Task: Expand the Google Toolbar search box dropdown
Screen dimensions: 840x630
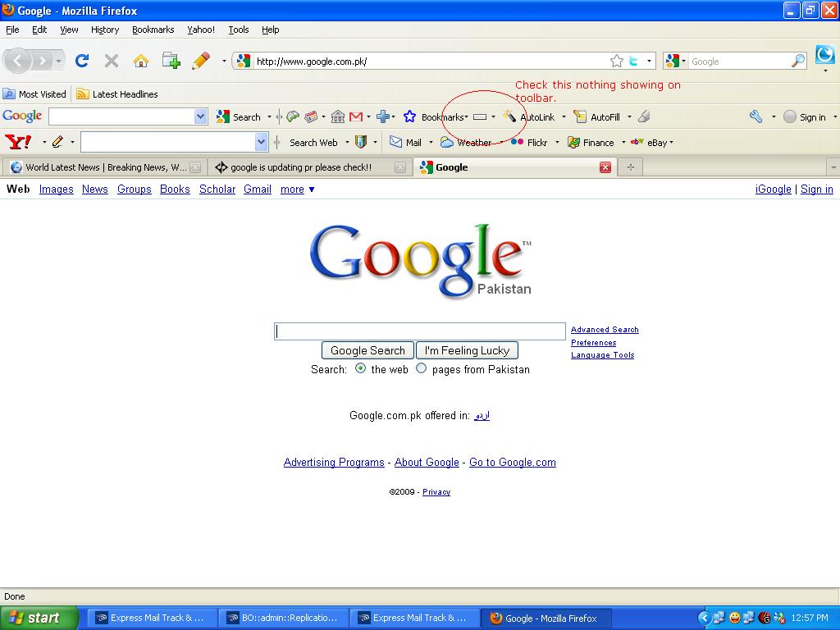Action: [200, 116]
